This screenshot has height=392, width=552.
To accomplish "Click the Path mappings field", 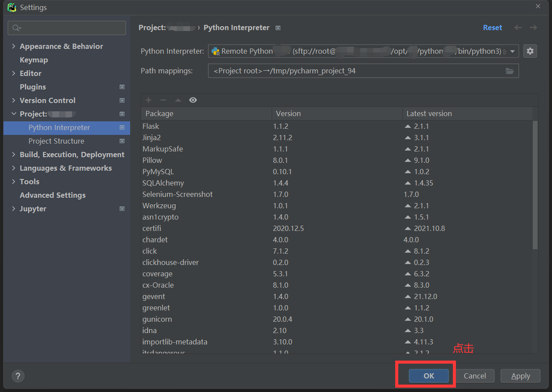I will click(363, 71).
